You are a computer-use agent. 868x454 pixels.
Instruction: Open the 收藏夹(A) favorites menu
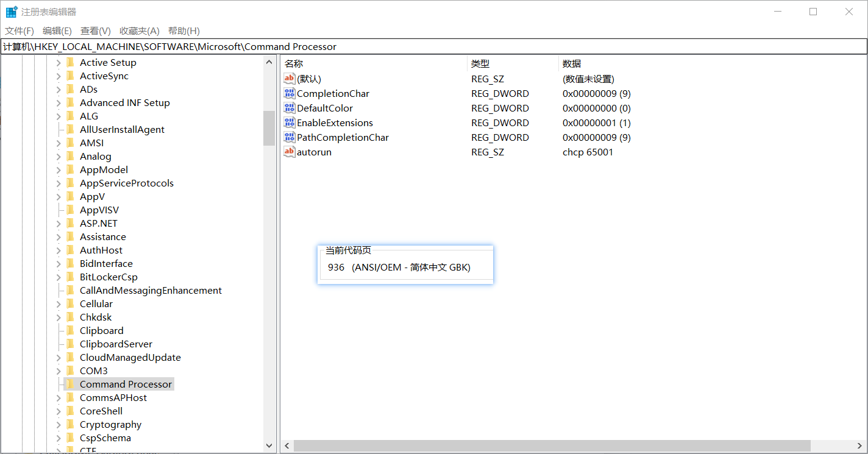pos(139,30)
